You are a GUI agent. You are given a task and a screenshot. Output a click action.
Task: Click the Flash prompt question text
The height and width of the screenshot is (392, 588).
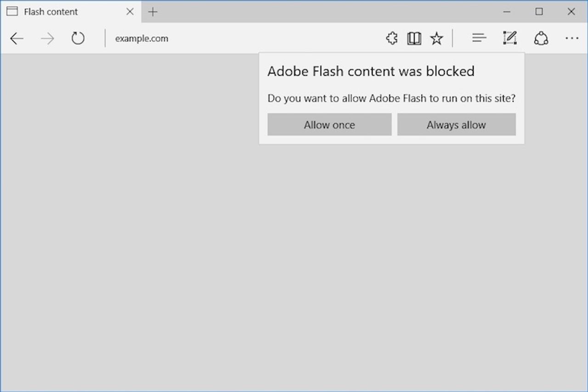pyautogui.click(x=391, y=98)
